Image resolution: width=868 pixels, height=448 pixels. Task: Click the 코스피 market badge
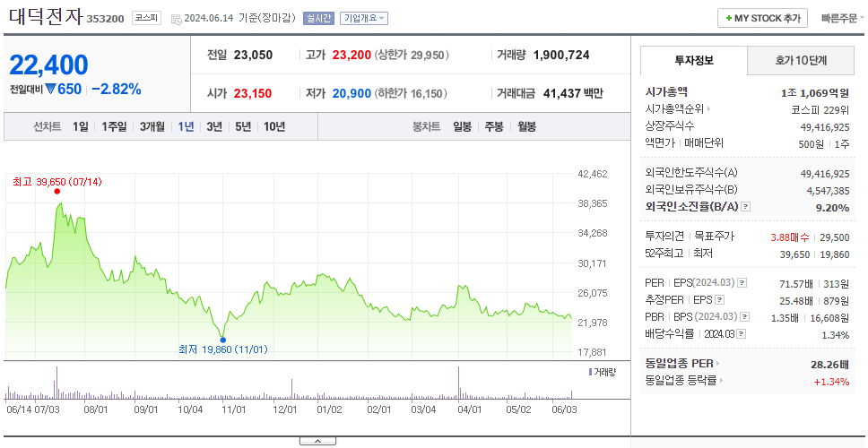146,18
